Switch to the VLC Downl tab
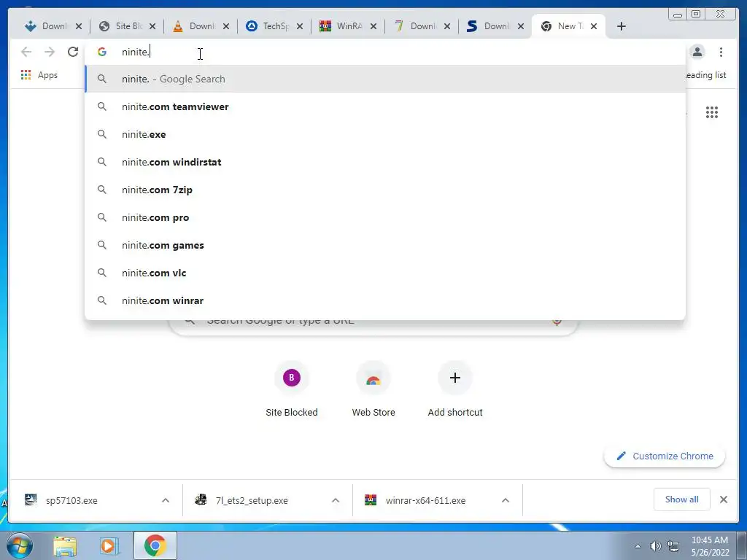Screen dimensions: 747x560 coord(200,26)
